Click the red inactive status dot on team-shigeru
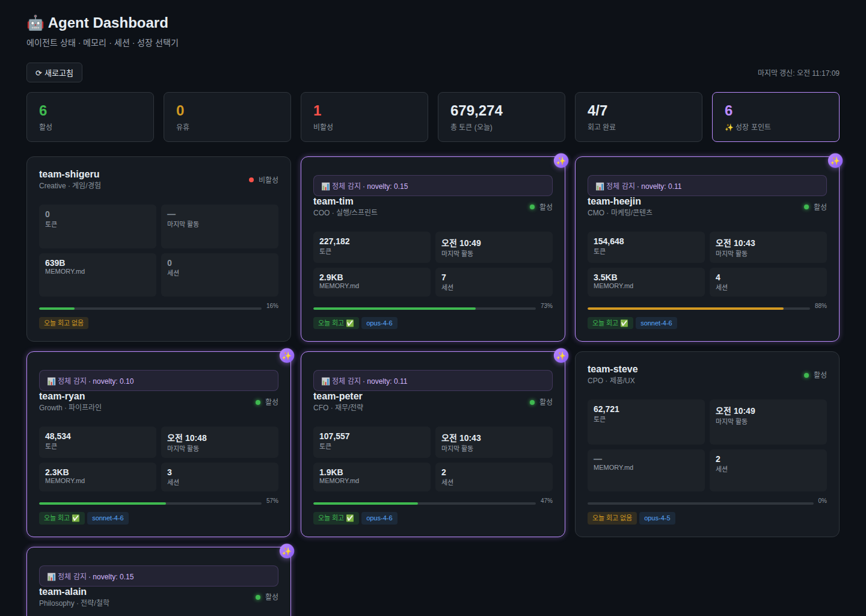Viewport: 866px width, 616px height. (251, 180)
